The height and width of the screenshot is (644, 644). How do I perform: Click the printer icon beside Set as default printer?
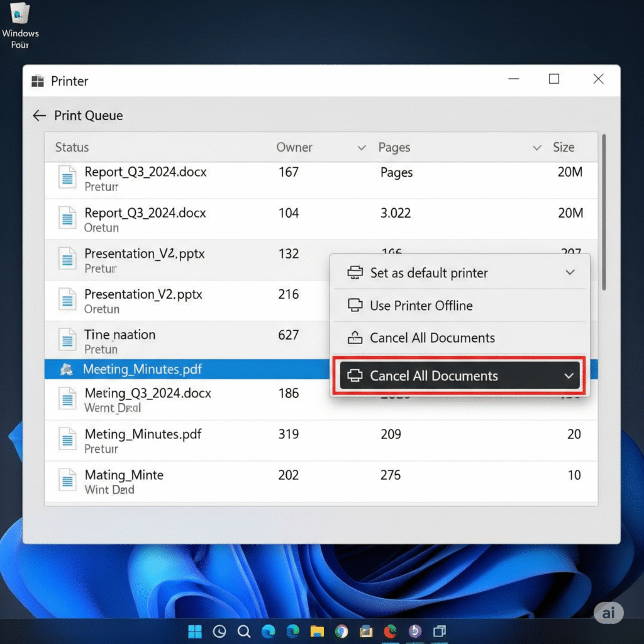(x=357, y=272)
